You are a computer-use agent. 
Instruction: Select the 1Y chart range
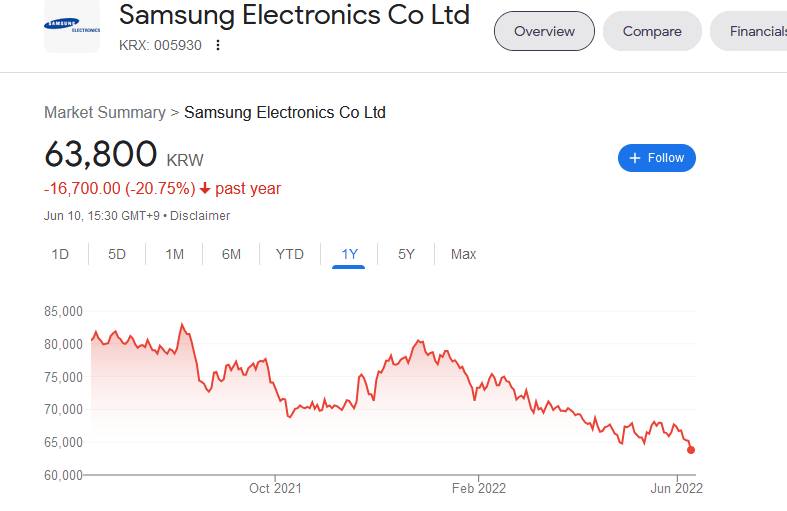(x=349, y=254)
